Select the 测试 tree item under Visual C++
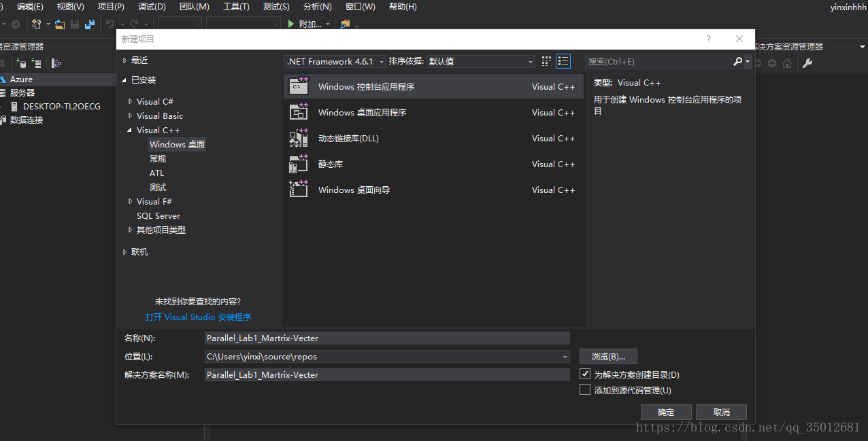The height and width of the screenshot is (441, 868). (x=158, y=187)
